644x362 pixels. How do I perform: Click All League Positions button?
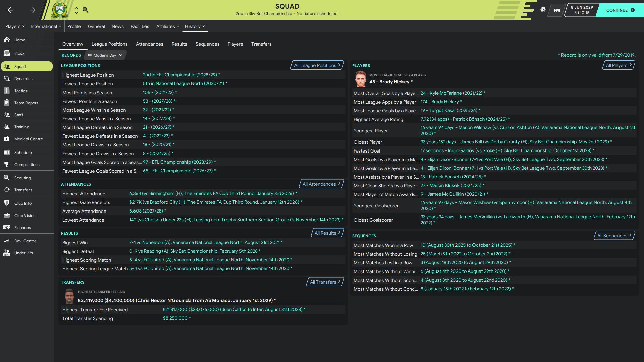[317, 65]
